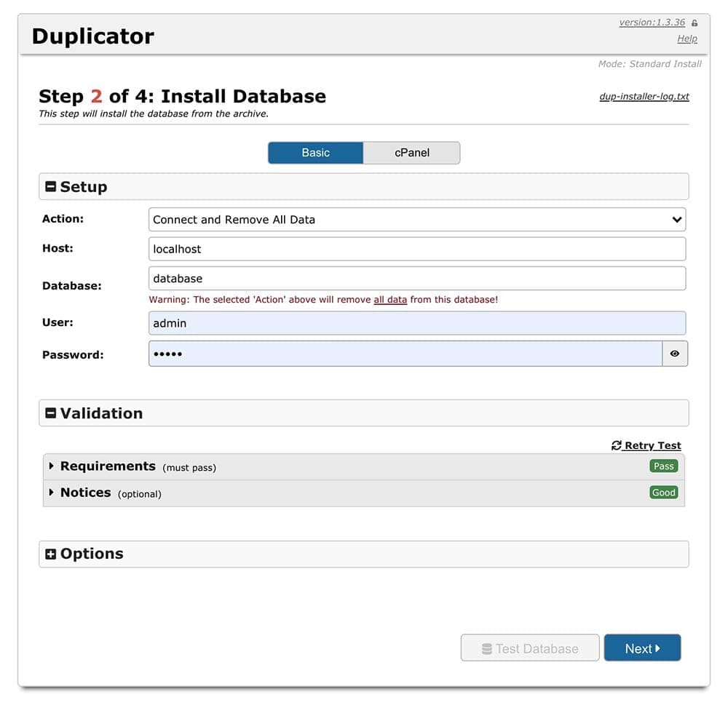Screen dimensions: 728x705
Task: Click the Options section heading
Action: click(92, 554)
